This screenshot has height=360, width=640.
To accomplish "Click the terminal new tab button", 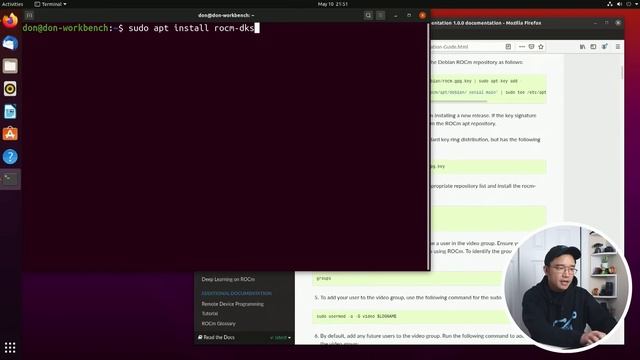I will coord(29,16).
